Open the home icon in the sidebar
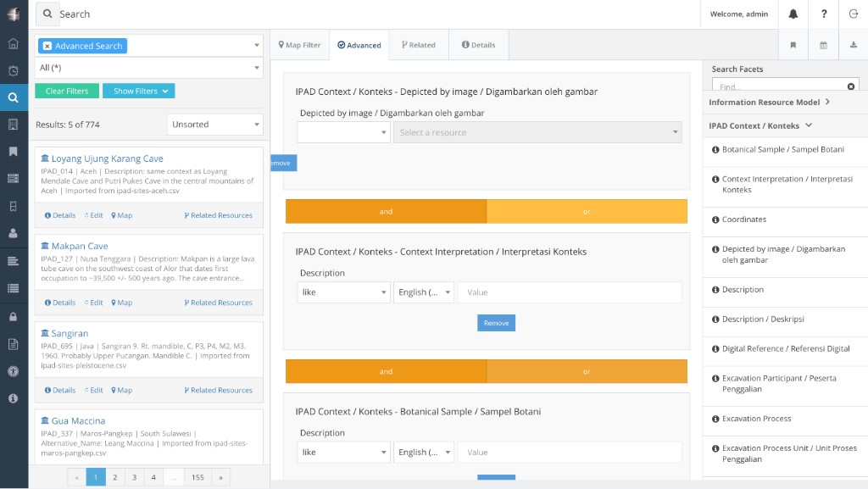This screenshot has height=489, width=868. coord(14,44)
